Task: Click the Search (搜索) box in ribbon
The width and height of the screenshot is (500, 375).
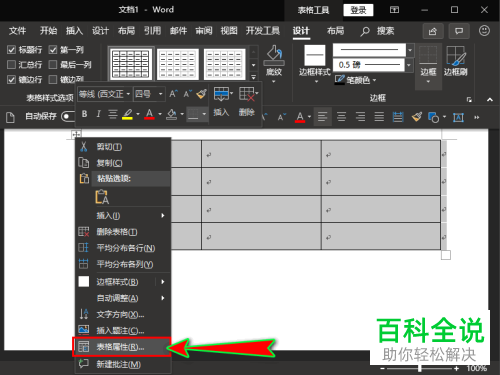Action: pyautogui.click(x=377, y=31)
